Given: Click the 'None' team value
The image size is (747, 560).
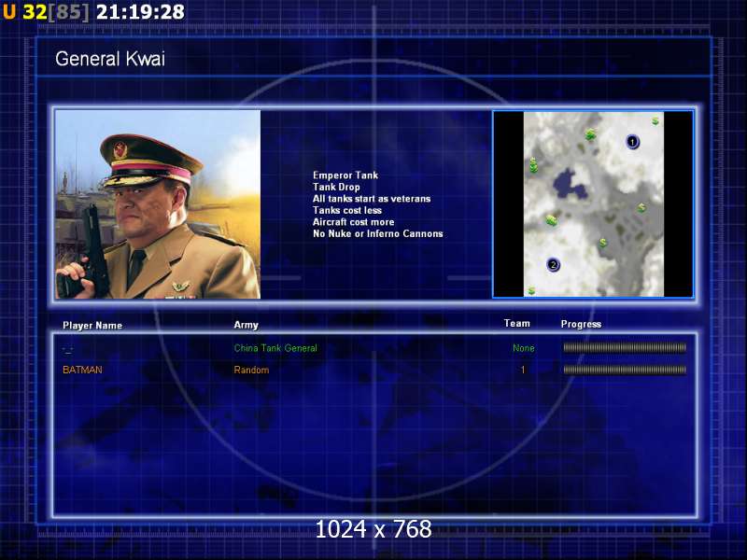Looking at the screenshot, I should pos(524,348).
